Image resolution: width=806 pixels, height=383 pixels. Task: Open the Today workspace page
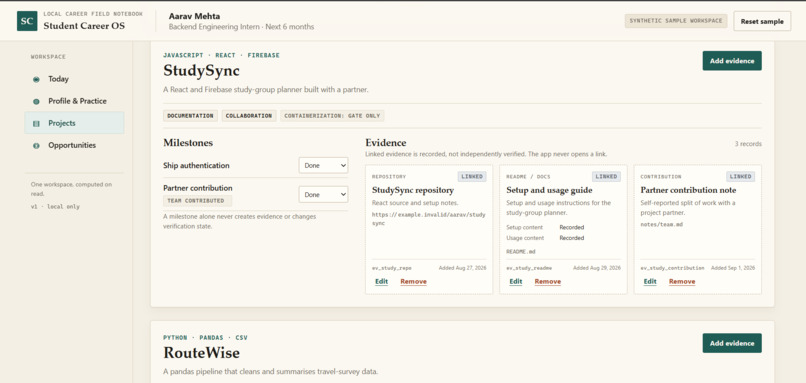(x=74, y=79)
